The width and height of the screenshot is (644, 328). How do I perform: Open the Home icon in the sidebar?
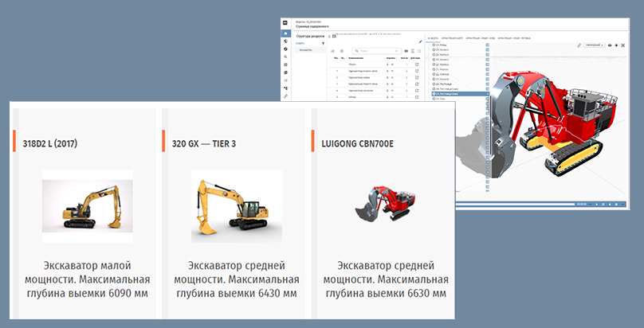tap(285, 33)
